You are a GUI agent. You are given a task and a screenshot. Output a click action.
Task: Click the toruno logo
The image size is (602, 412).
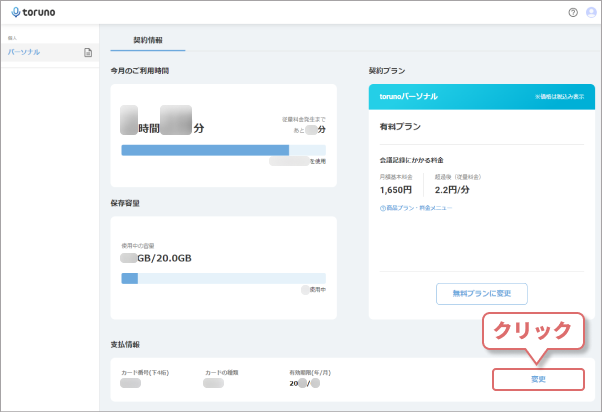point(33,12)
